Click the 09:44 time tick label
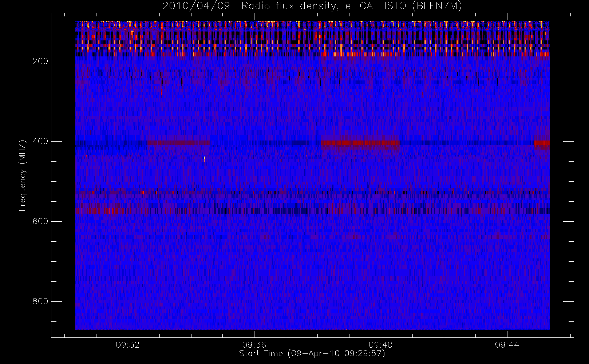The image size is (589, 364). (507, 345)
